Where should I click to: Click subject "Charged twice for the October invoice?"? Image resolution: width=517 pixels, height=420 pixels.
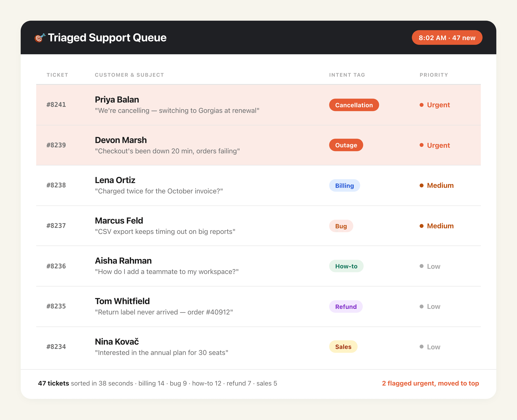pos(159,191)
